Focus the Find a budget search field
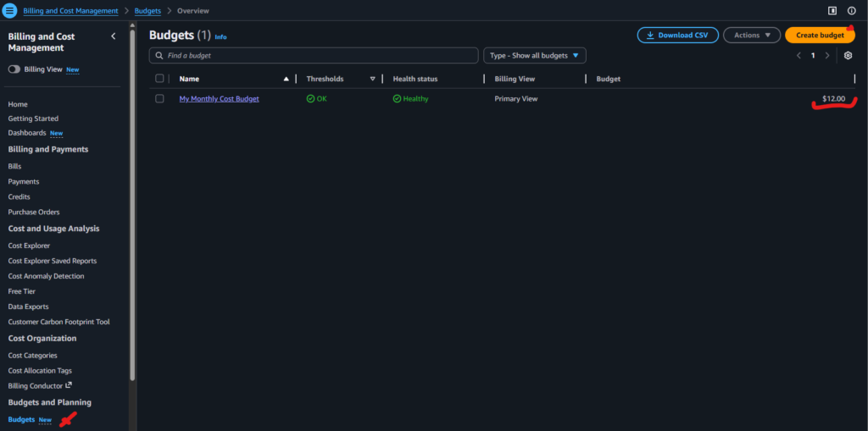868x431 pixels. point(314,56)
